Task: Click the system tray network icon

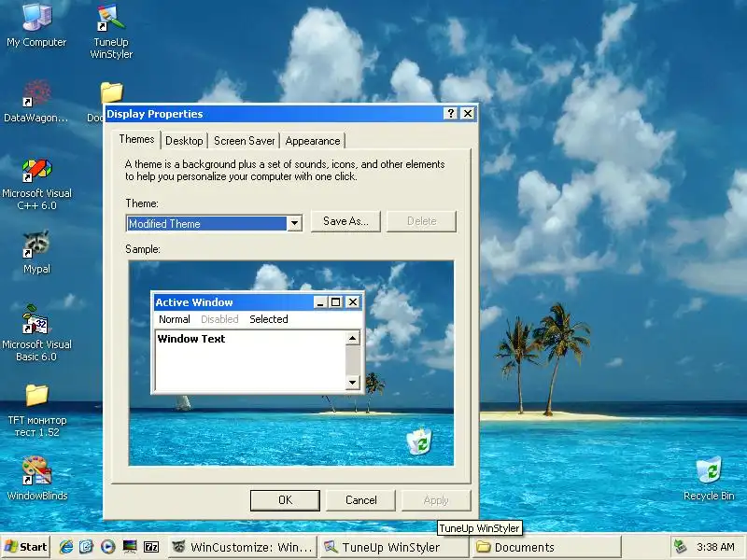Action: point(680,547)
